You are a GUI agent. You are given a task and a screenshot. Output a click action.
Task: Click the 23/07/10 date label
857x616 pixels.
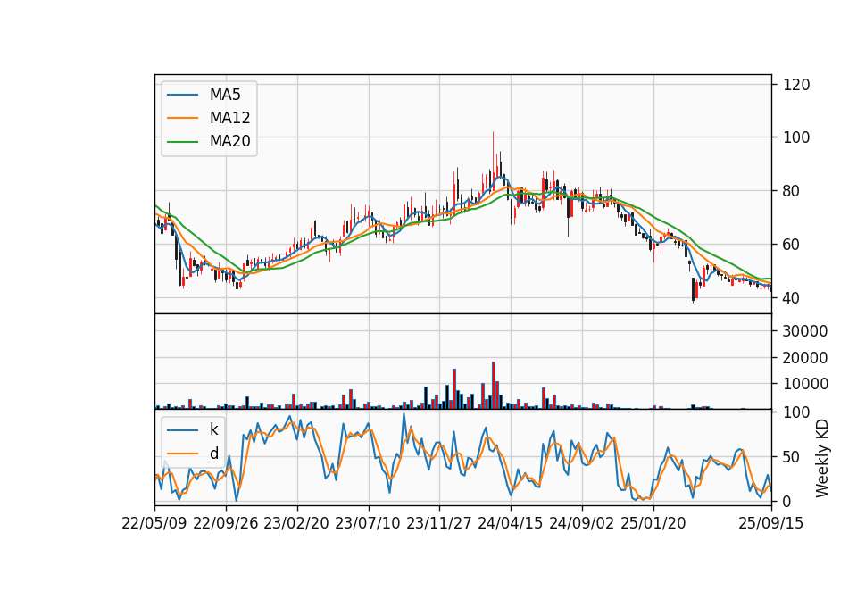click(368, 523)
